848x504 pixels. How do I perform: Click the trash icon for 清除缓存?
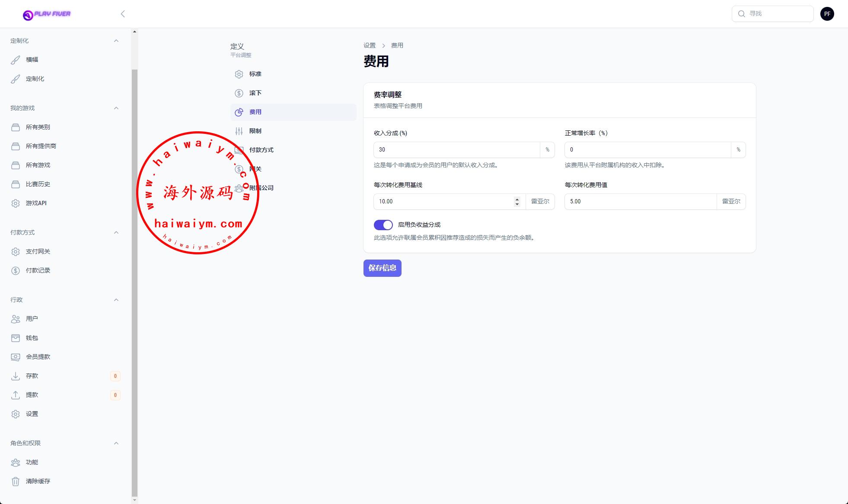point(16,481)
